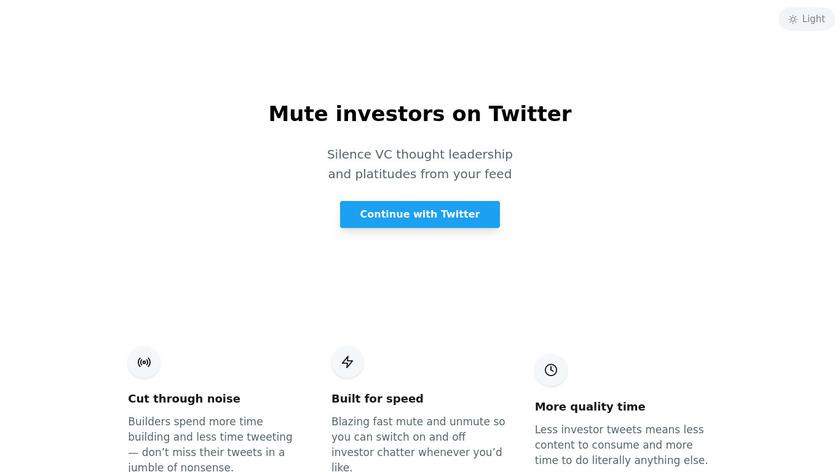
Task: Click 'building and less time tweeting' line
Action: pyautogui.click(x=210, y=437)
